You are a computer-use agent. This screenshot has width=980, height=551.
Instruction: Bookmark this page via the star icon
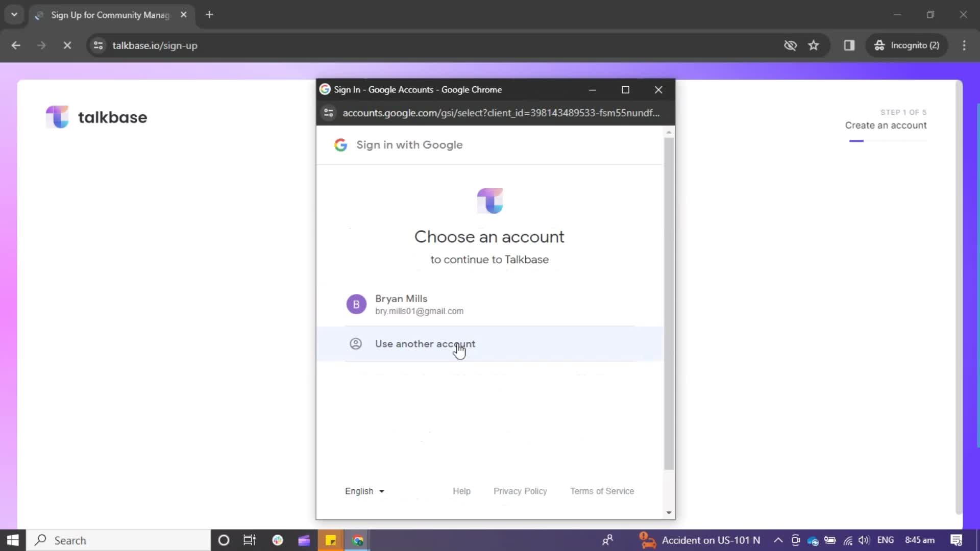pyautogui.click(x=814, y=45)
